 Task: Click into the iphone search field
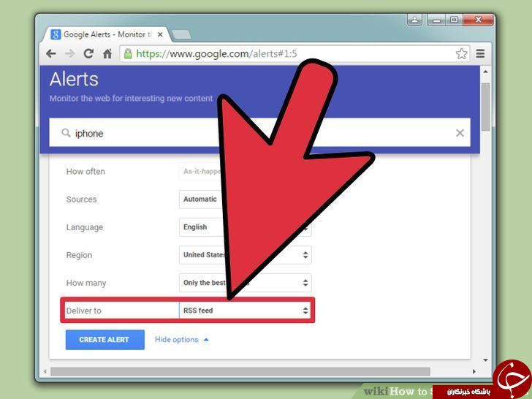[x=259, y=133]
